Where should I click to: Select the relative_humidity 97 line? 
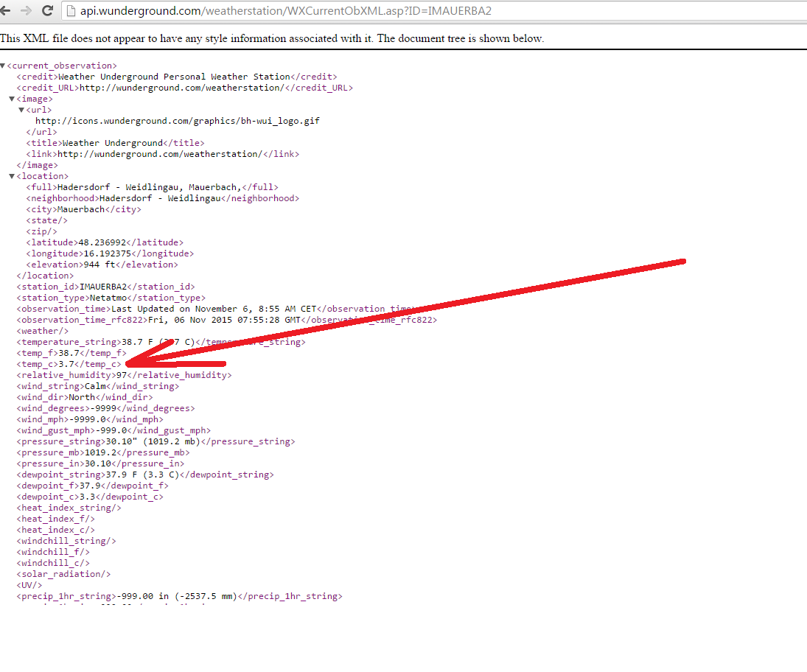(124, 375)
